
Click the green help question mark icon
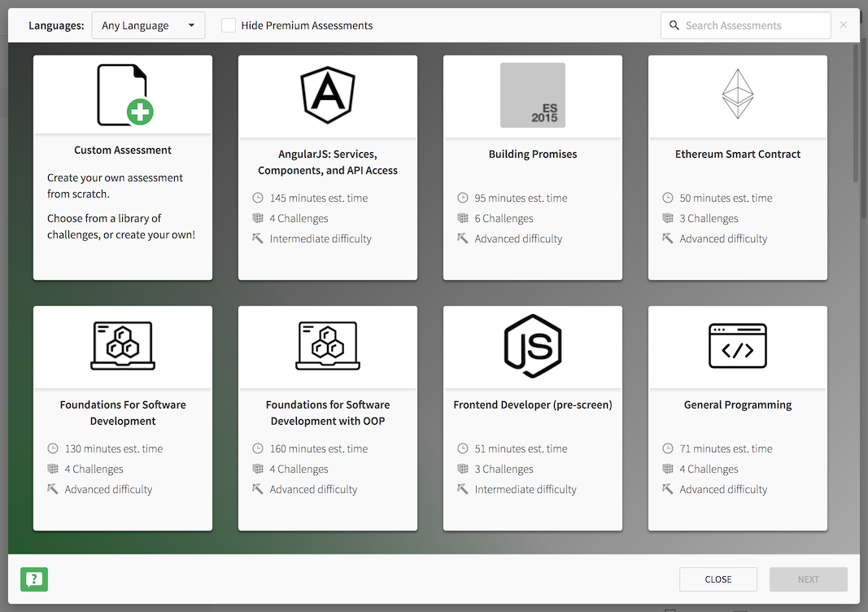click(33, 579)
